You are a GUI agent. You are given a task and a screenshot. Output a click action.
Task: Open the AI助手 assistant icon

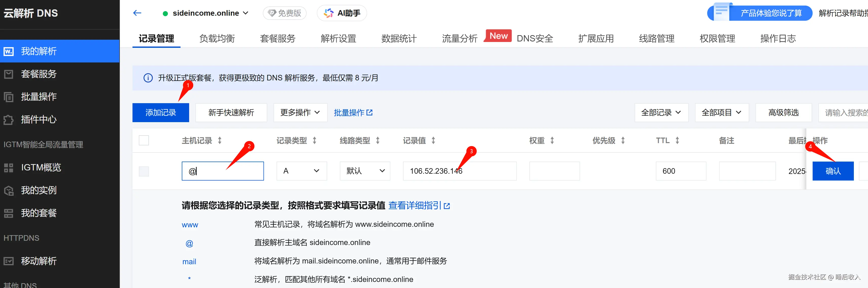(328, 13)
